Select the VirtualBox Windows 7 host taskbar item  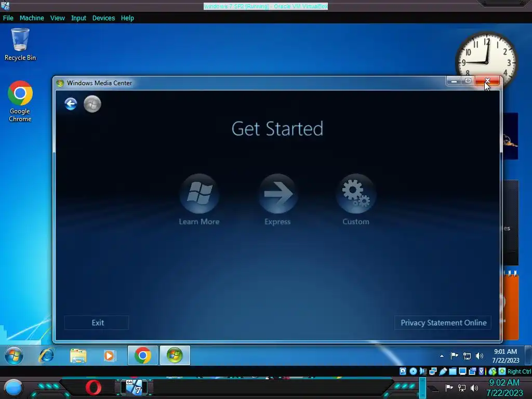(x=135, y=387)
